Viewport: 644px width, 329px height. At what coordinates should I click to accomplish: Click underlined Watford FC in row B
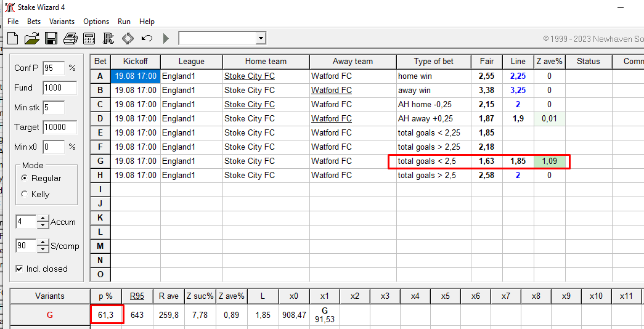pos(332,90)
